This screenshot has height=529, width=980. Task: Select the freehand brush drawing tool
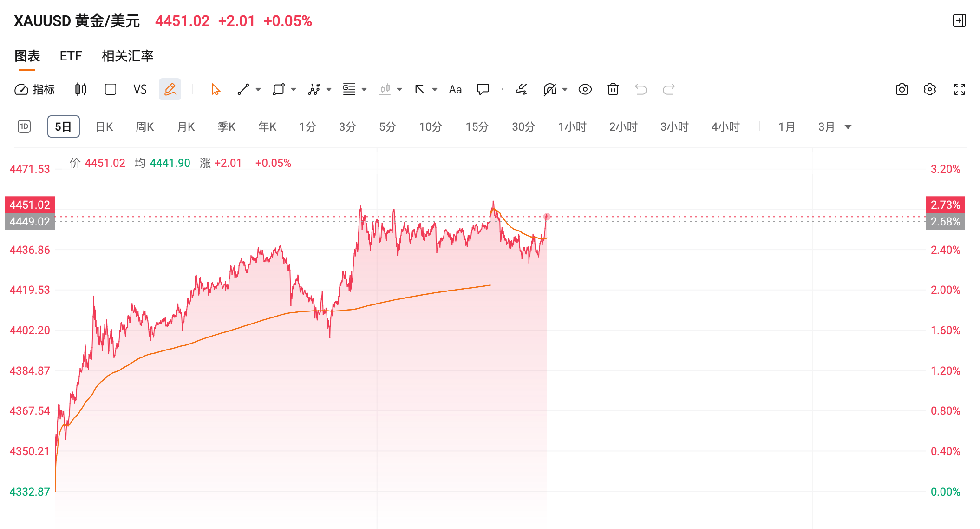click(522, 89)
